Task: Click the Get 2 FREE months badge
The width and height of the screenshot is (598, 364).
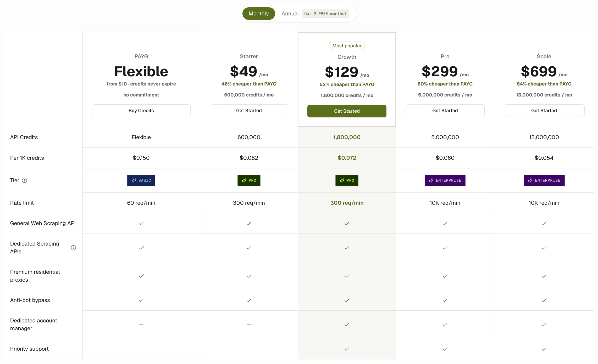Action: click(x=325, y=14)
